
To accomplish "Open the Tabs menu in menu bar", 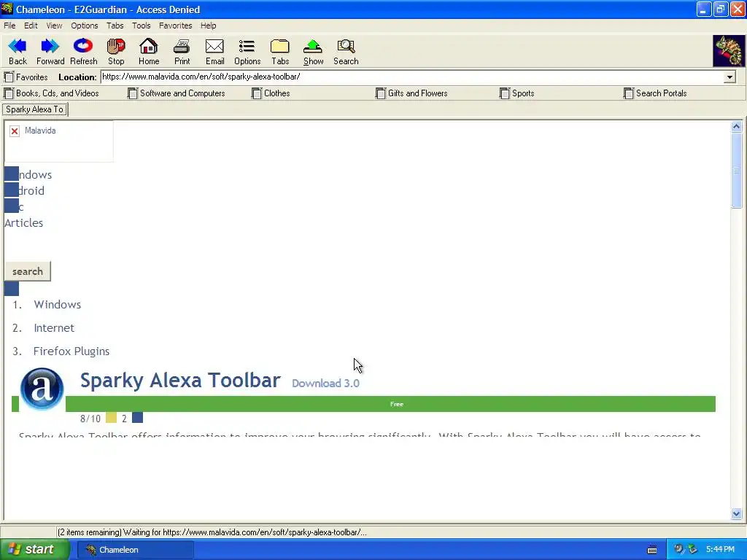I will [x=115, y=26].
